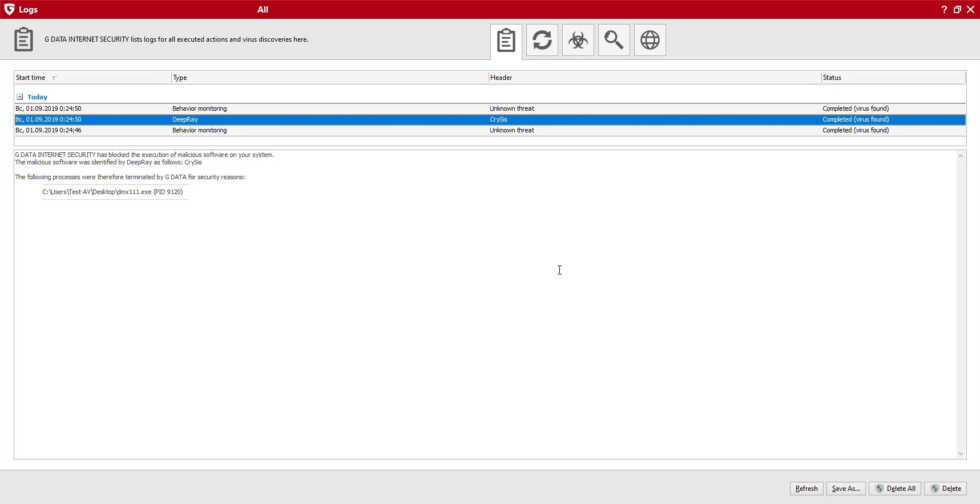Click the Refresh button
Screen dimensions: 980x504
point(806,489)
